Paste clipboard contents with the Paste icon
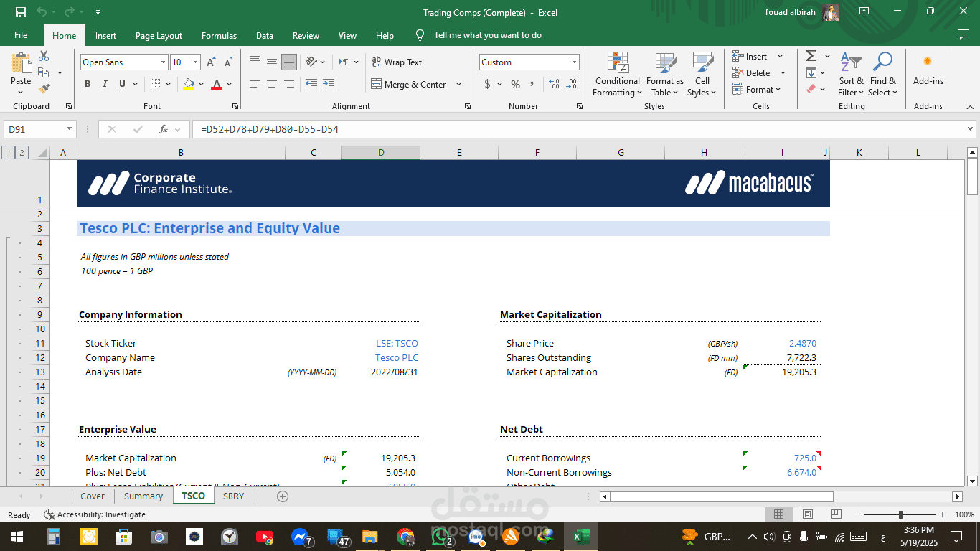Screen dimensions: 980x551 point(21,63)
